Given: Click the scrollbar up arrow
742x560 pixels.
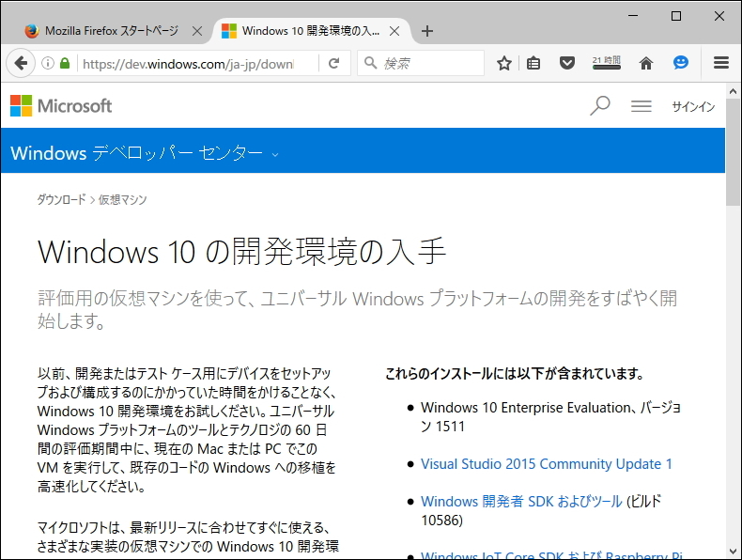Looking at the screenshot, I should pos(733,91).
